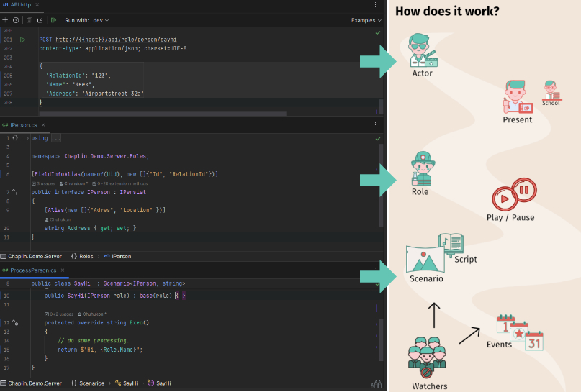Click the Actor character icon
581x392 pixels.
(x=422, y=50)
